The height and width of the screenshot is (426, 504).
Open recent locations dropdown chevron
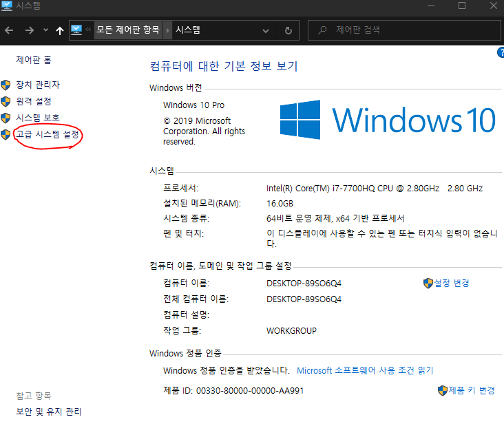click(45, 30)
